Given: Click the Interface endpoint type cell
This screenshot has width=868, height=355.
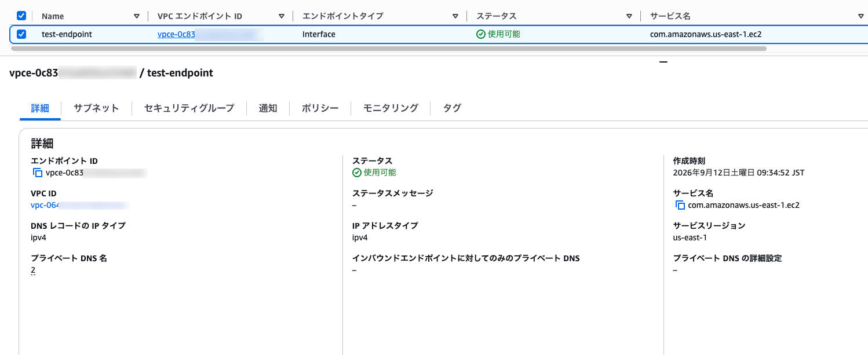Looking at the screenshot, I should coord(319,34).
